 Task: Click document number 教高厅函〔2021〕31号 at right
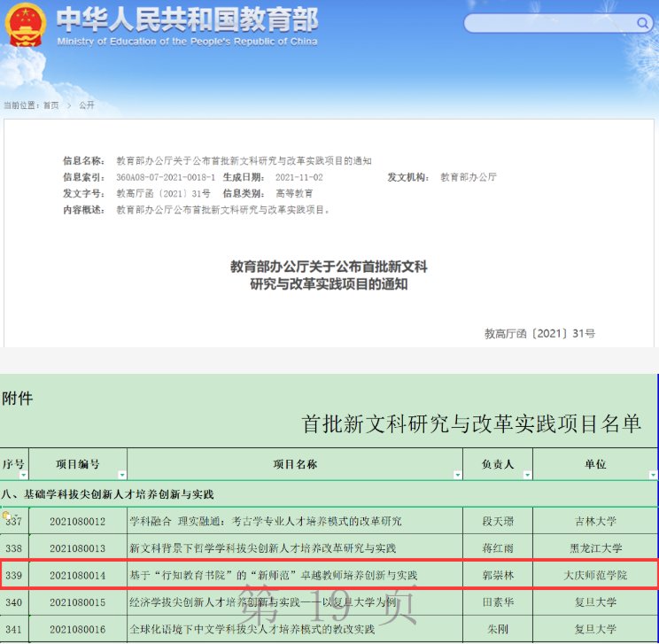tap(539, 333)
